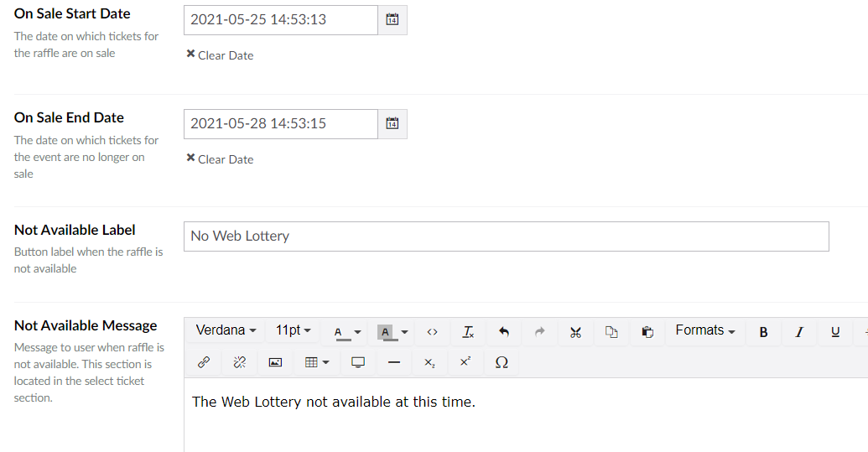Open the On Sale Start Date calendar picker
868x452 pixels.
click(392, 20)
